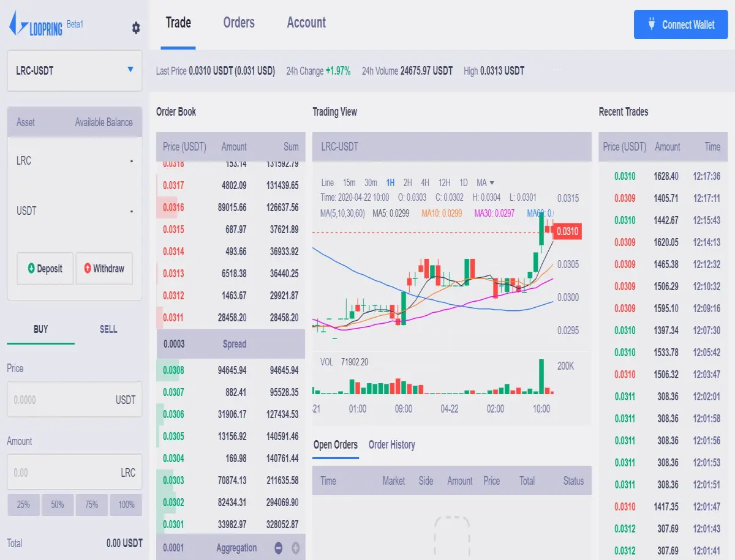Open the Account tab
Image resolution: width=735 pixels, height=560 pixels.
click(306, 23)
